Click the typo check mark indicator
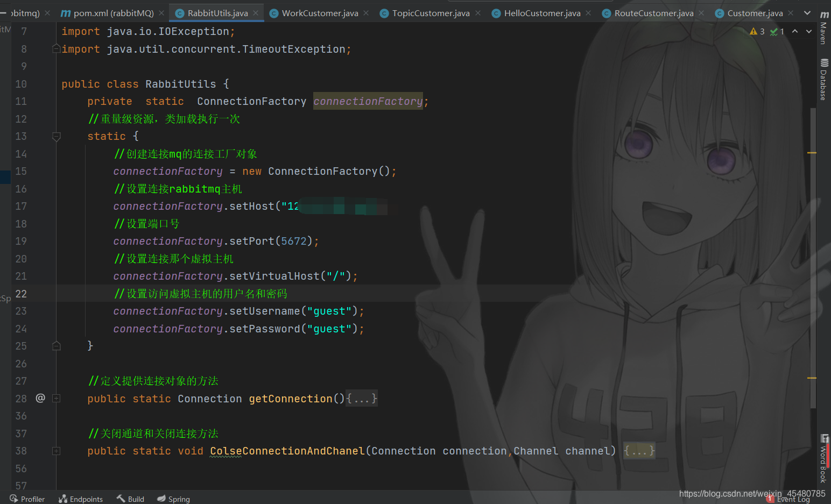Viewport: 831px width, 504px height. click(777, 32)
